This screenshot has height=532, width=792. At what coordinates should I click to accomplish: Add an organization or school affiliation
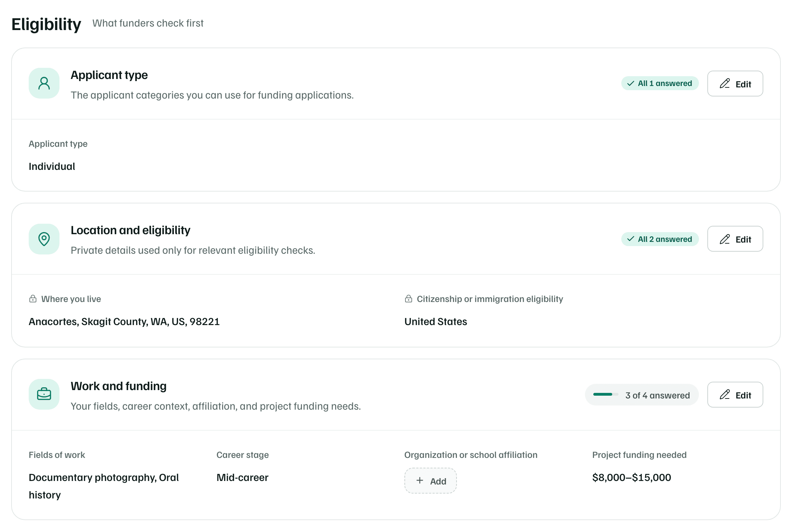(x=431, y=481)
